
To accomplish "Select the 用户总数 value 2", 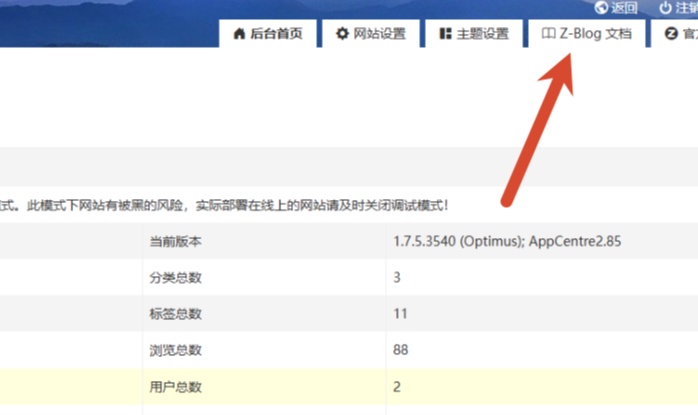I will [x=397, y=387].
